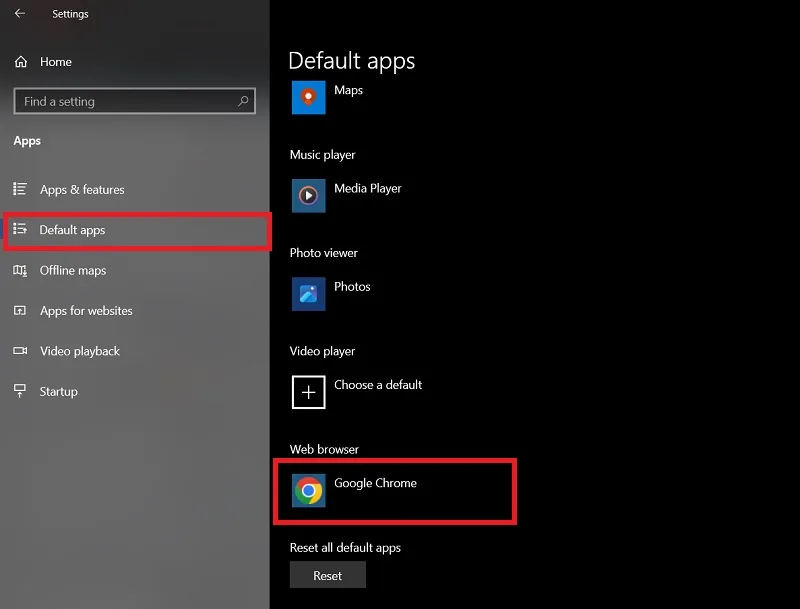Click the back arrow in Settings
Screen dimensions: 800x609
tap(20, 14)
